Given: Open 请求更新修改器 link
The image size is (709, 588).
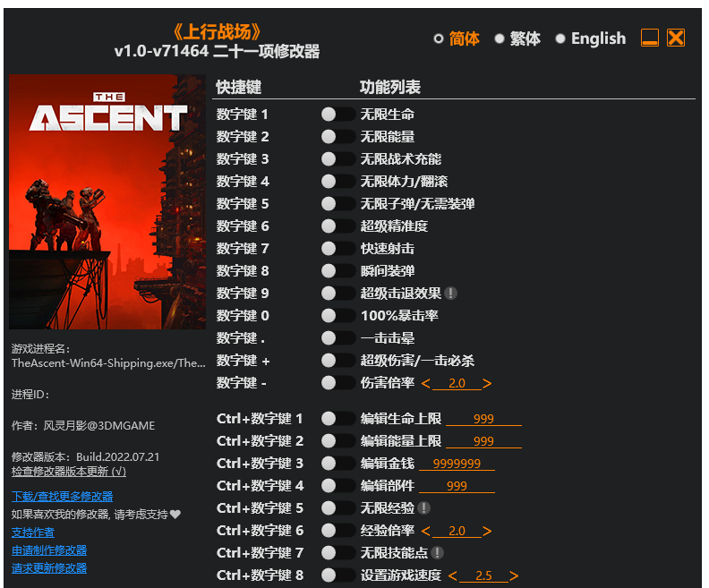Looking at the screenshot, I should 49,568.
